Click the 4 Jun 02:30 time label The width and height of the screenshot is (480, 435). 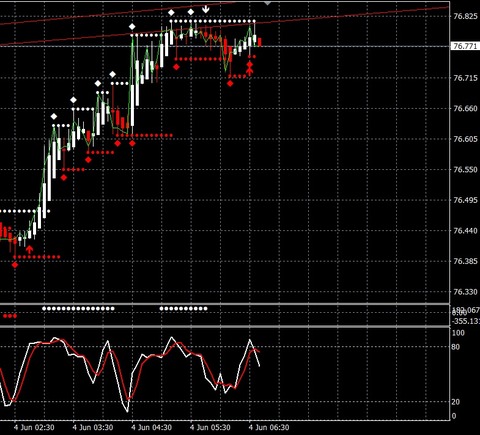34,427
